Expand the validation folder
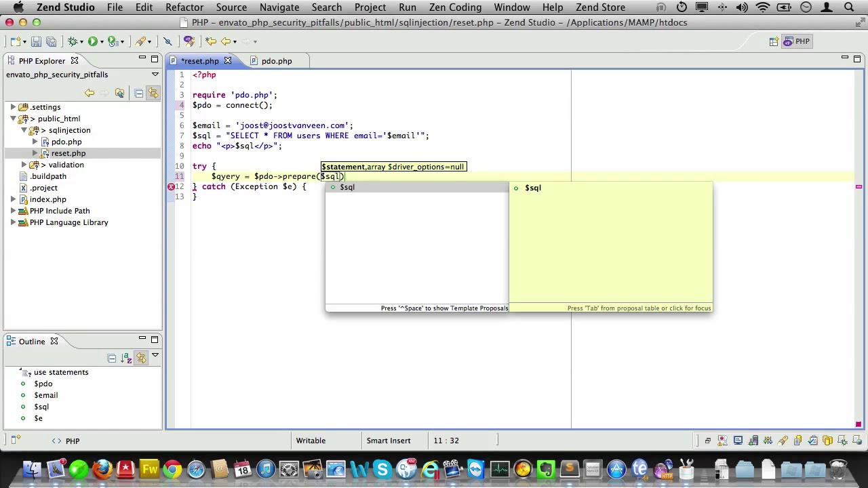868x488 pixels. [24, 165]
